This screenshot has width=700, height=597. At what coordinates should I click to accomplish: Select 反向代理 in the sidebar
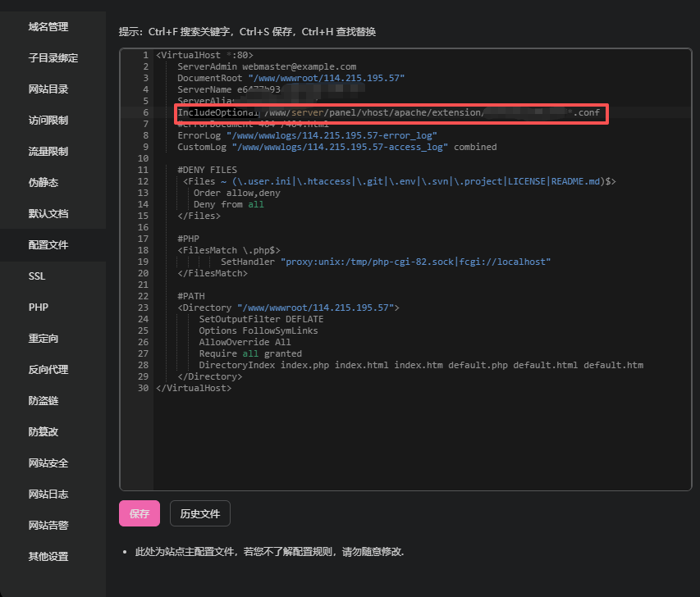48,370
